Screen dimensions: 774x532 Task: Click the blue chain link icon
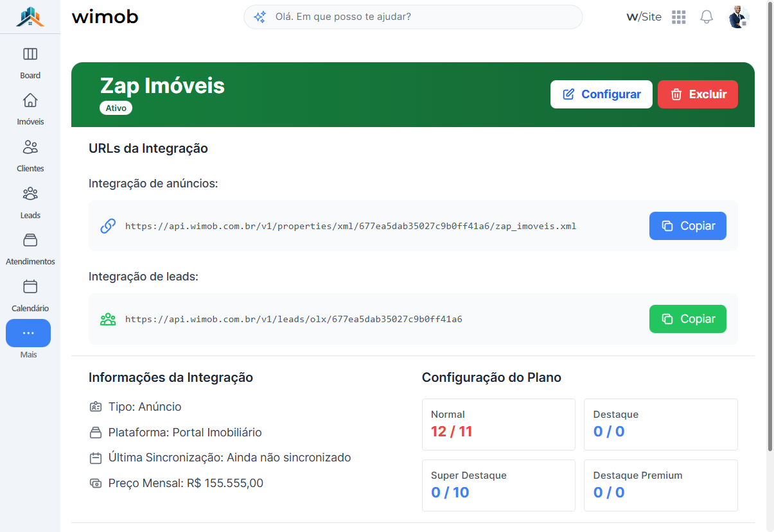[x=108, y=226]
